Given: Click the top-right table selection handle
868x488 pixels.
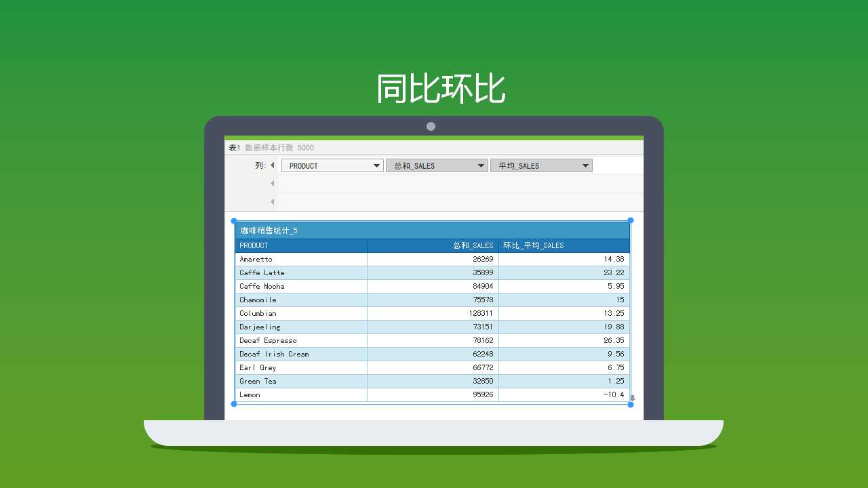Looking at the screenshot, I should click(x=631, y=220).
